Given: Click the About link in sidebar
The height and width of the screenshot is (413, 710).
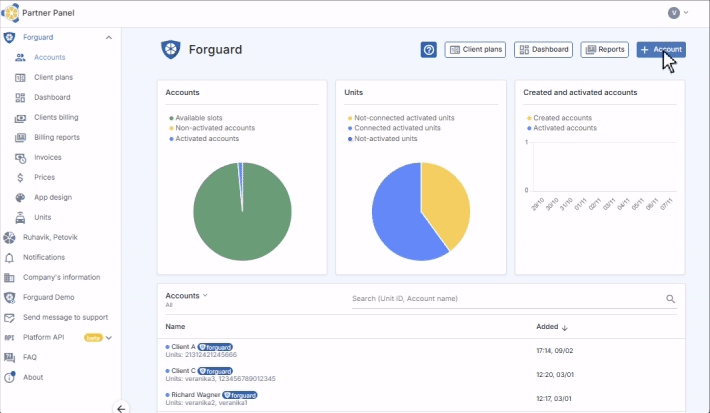Looking at the screenshot, I should tap(33, 377).
